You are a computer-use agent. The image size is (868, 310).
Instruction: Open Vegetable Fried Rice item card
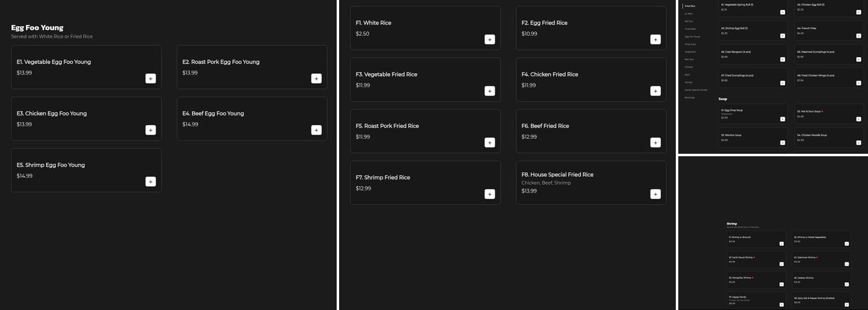(425, 79)
